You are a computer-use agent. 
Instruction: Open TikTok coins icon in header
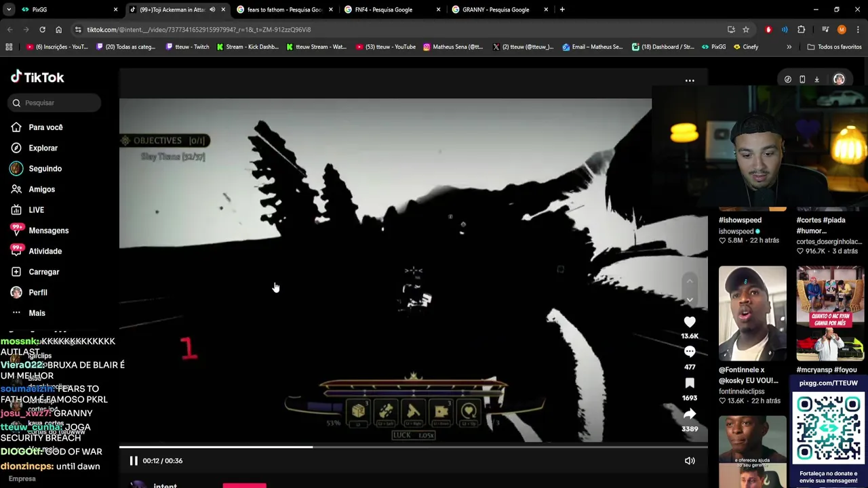pos(788,80)
